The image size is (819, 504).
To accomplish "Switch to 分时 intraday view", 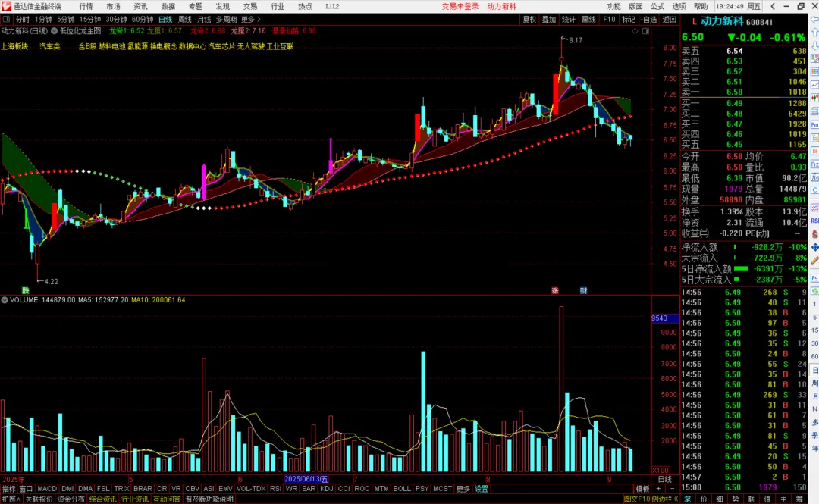I will pos(23,19).
